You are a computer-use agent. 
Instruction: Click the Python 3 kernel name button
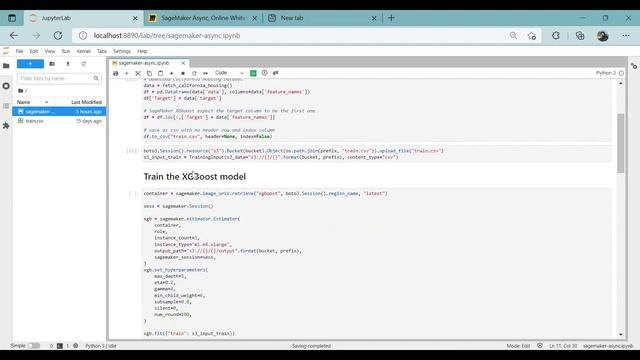point(606,73)
